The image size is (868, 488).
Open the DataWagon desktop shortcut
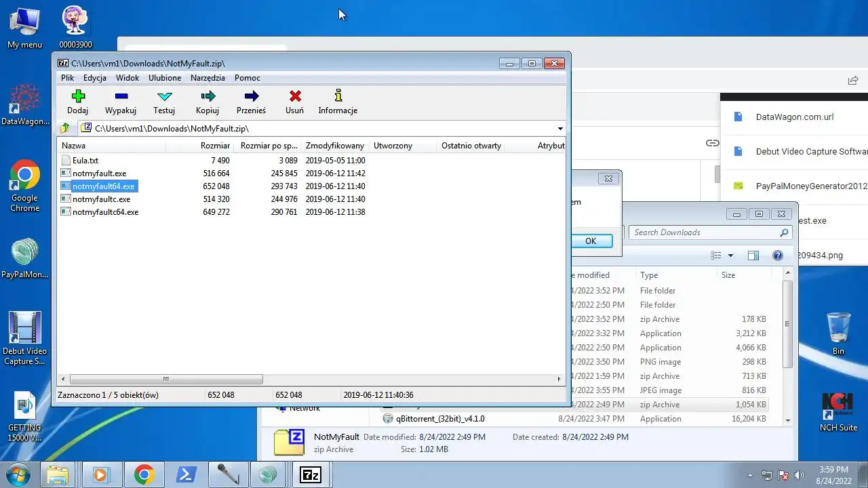click(x=25, y=105)
